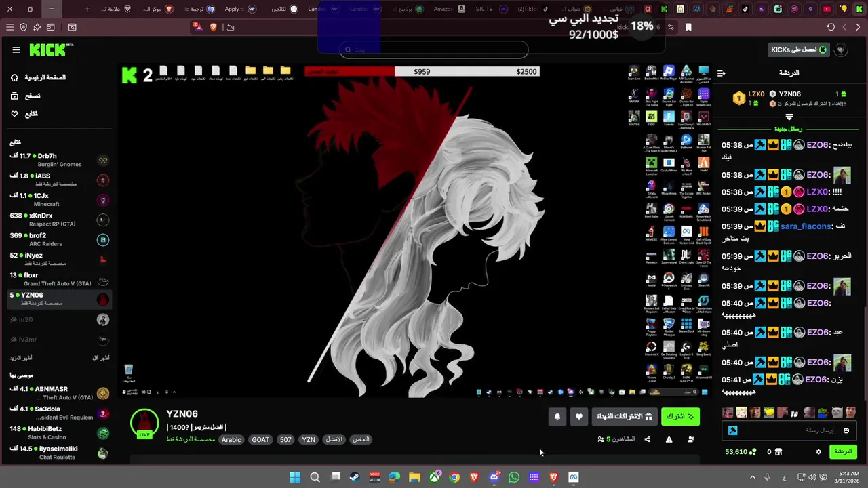This screenshot has width=868, height=488.
Task: Open the user profile avatar menu
Action: 842,49
